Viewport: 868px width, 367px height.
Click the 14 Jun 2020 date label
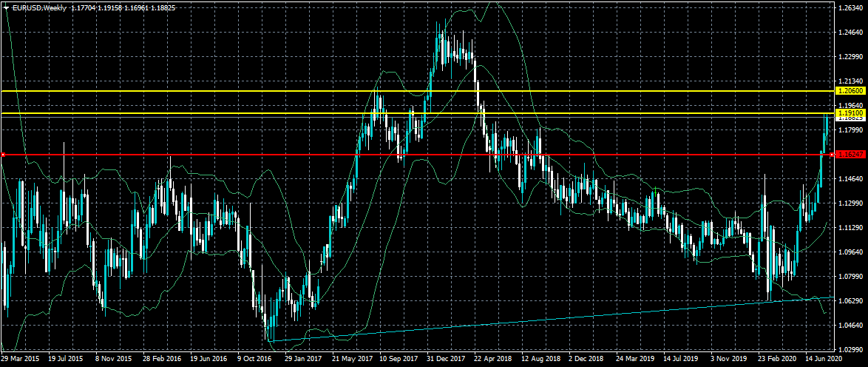824,360
